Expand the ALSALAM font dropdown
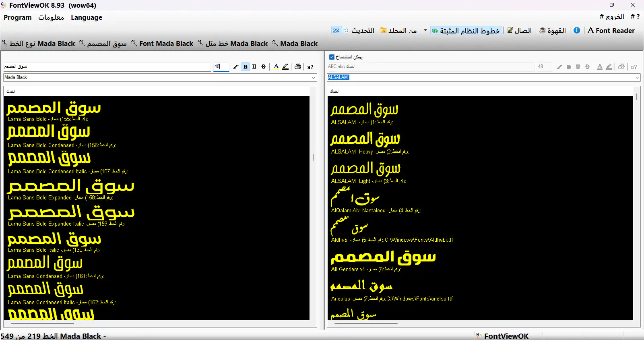This screenshot has height=340, width=644. (x=637, y=77)
